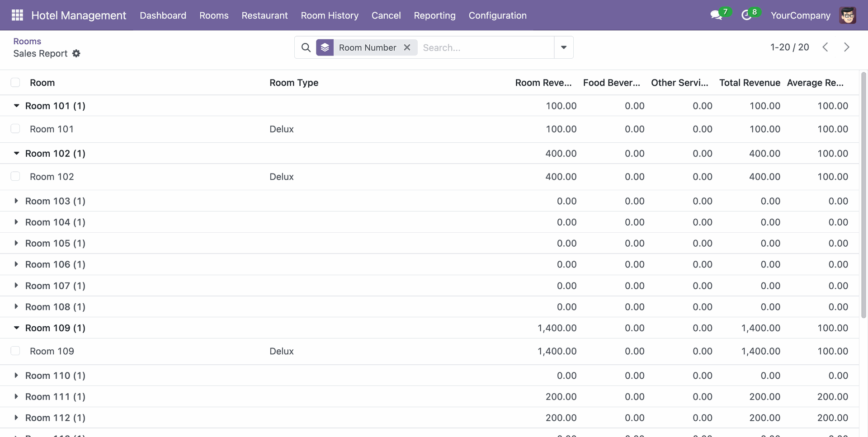Remove the Room Number group filter
The image size is (868, 437).
407,47
